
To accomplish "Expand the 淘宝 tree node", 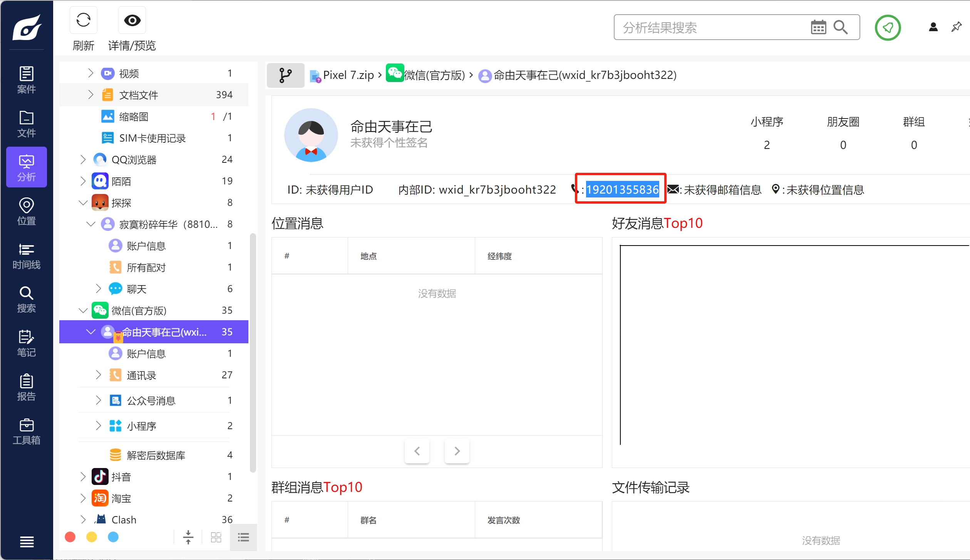I will click(83, 498).
